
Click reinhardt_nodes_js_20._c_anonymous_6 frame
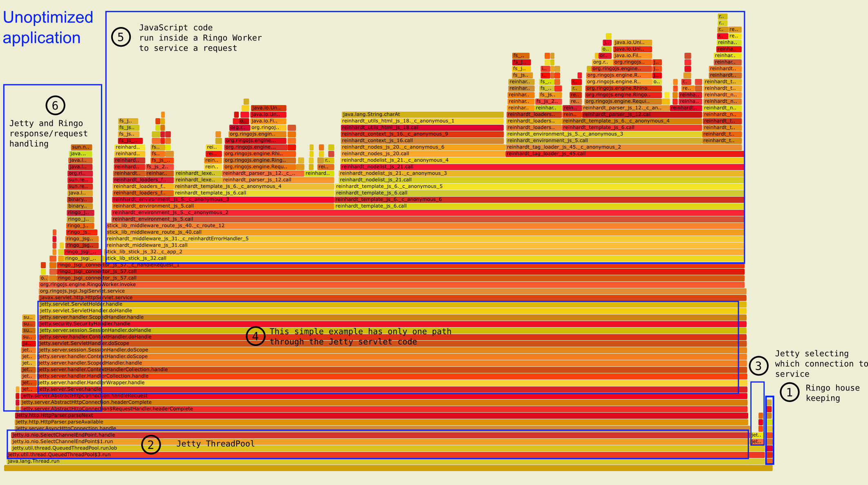tap(423, 147)
